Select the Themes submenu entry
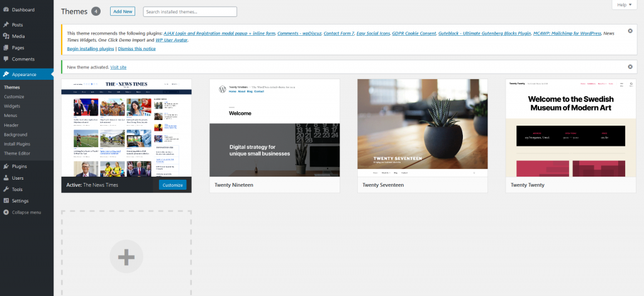The image size is (644, 296). pyautogui.click(x=12, y=87)
